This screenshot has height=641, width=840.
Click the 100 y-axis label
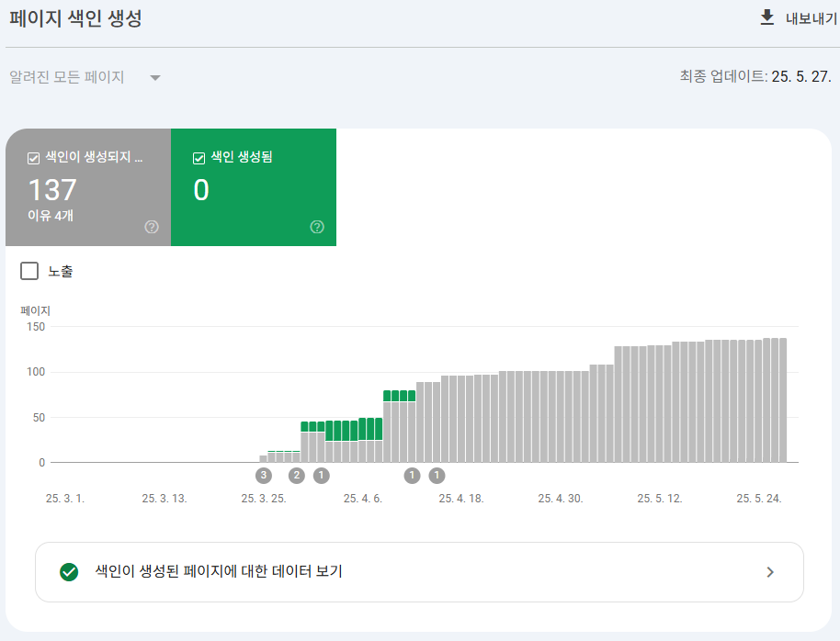pyautogui.click(x=36, y=372)
